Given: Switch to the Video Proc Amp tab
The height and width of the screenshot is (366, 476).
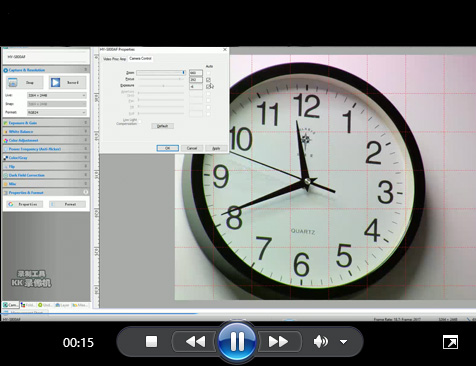Looking at the screenshot, I should pyautogui.click(x=114, y=59).
